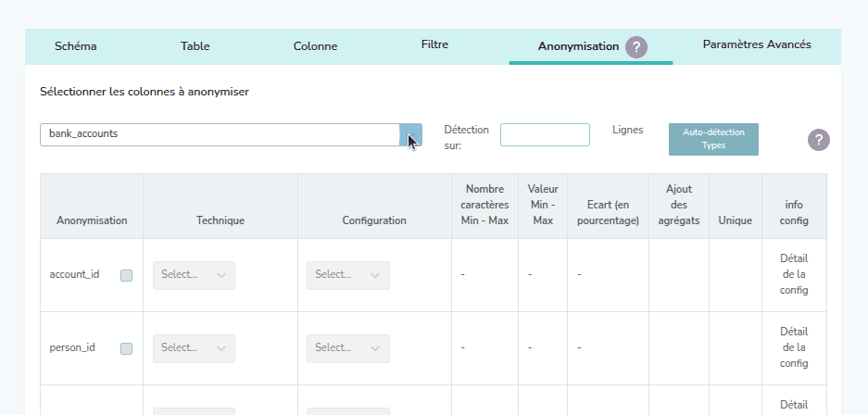
Task: Open Paramètres Avancés tab
Action: click(x=756, y=44)
